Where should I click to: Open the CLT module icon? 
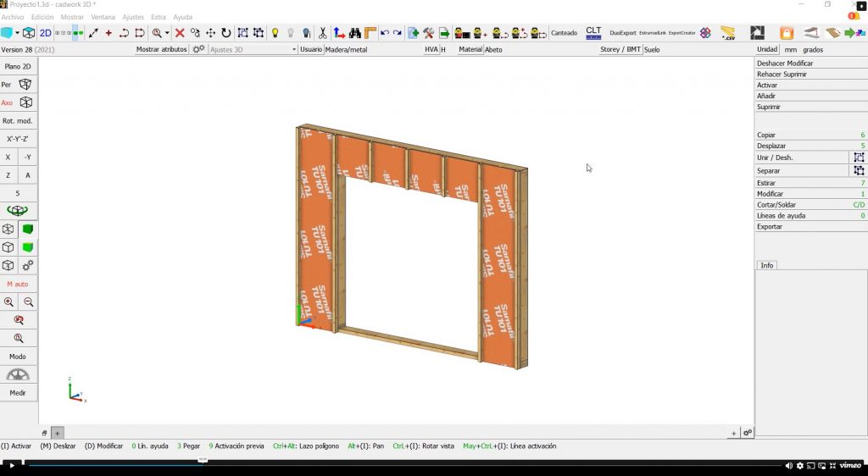point(593,33)
